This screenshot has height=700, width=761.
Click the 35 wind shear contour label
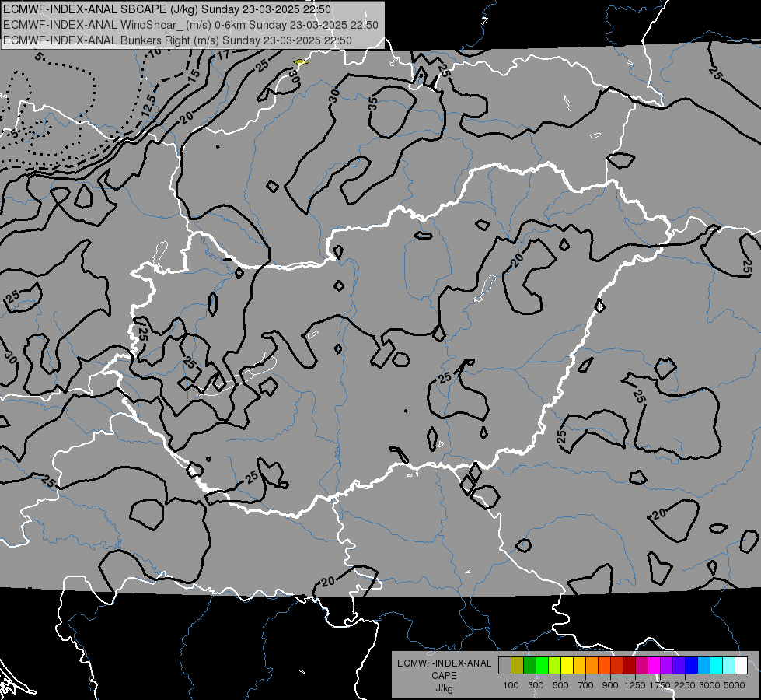pyautogui.click(x=372, y=103)
